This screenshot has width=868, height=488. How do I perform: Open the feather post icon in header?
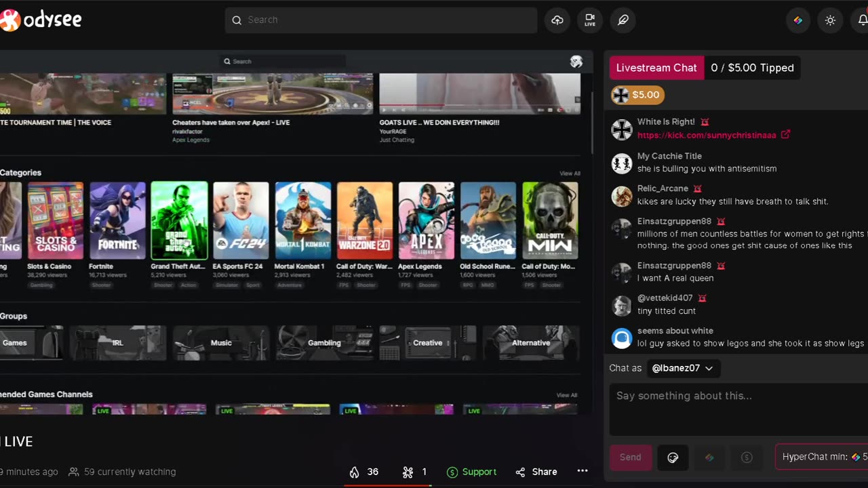click(x=623, y=20)
